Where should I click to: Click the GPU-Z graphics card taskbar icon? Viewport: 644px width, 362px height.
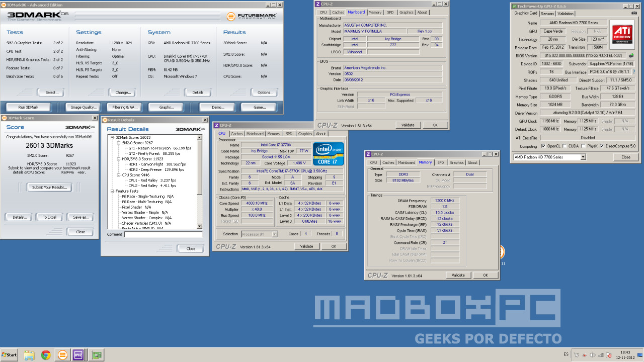click(x=96, y=354)
